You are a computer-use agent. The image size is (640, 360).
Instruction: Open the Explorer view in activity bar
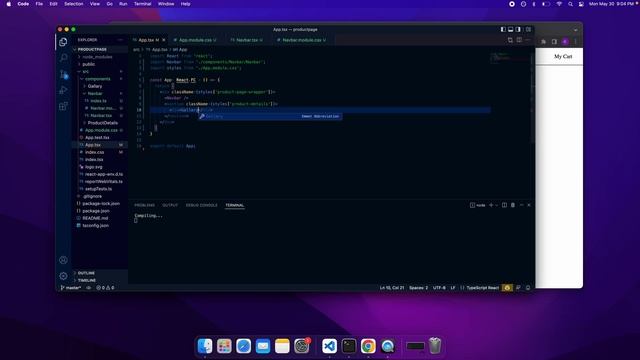[63, 42]
